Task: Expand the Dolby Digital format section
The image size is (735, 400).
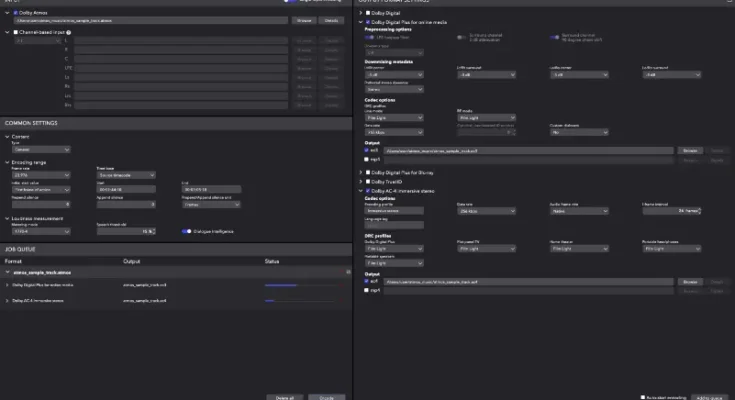Action: click(359, 12)
